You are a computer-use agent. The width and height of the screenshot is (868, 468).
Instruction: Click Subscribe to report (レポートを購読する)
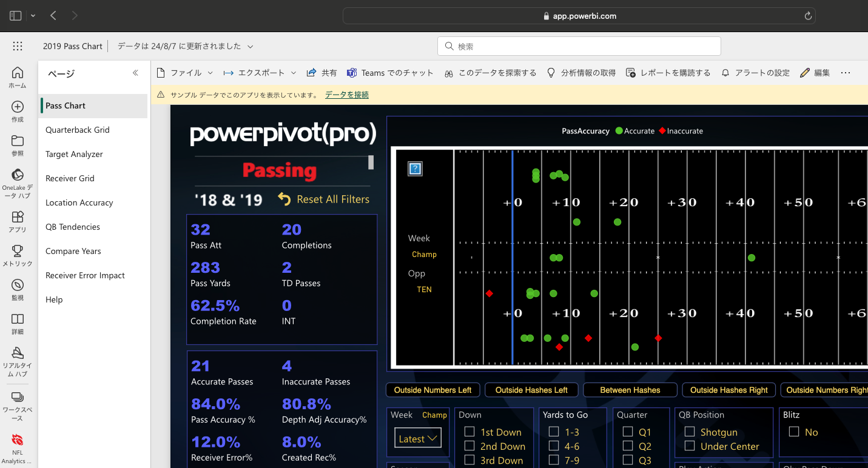668,73
